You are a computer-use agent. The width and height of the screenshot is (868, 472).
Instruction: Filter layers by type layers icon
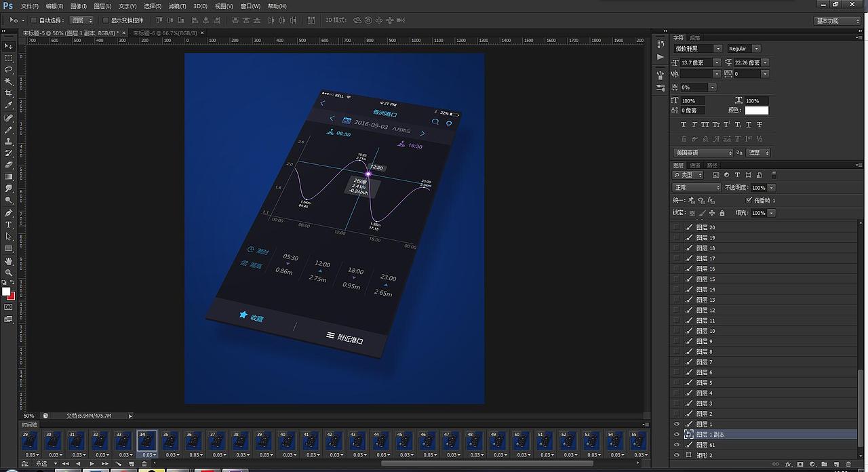(737, 175)
